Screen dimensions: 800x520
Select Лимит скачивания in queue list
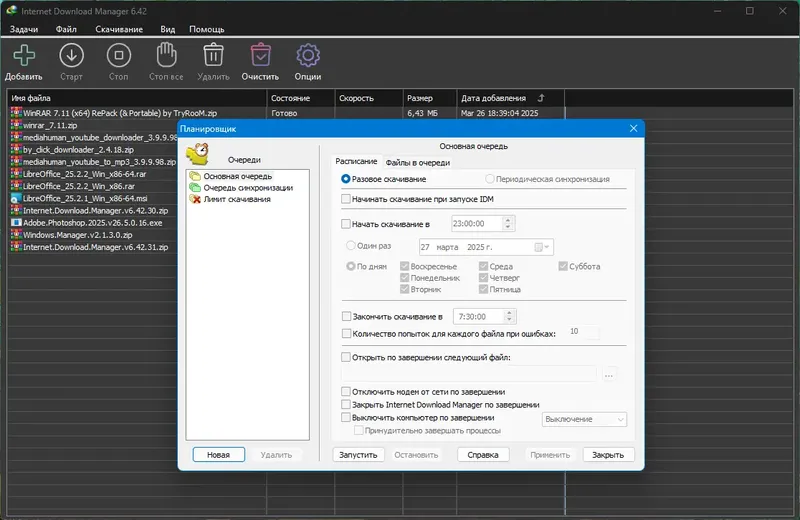(237, 200)
